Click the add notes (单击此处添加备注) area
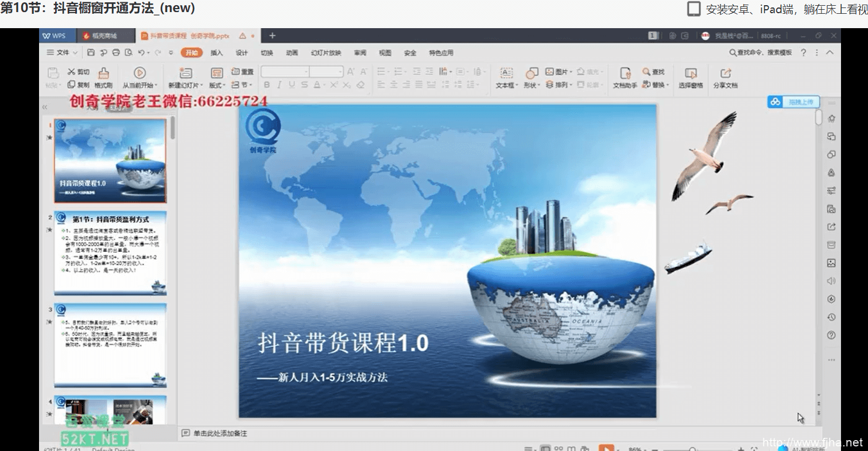Viewport: 868px width, 451px height. (220, 433)
